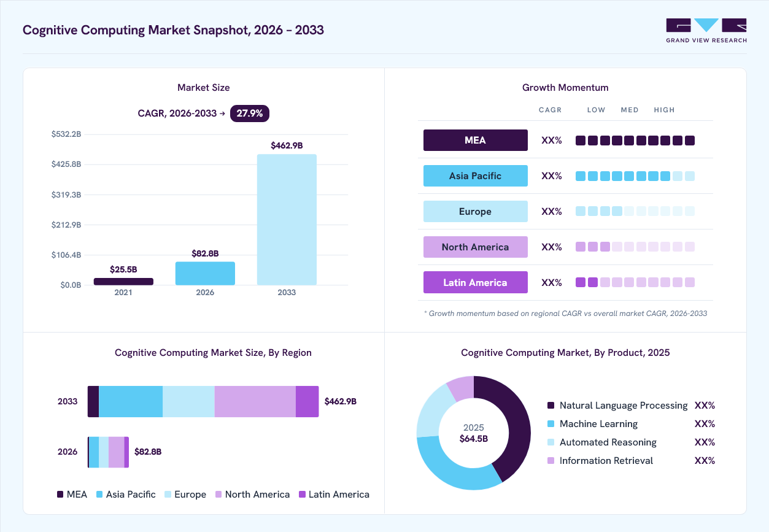Click the XX% value for Natural Language Processing
The width and height of the screenshot is (769, 532).
pyautogui.click(x=705, y=406)
